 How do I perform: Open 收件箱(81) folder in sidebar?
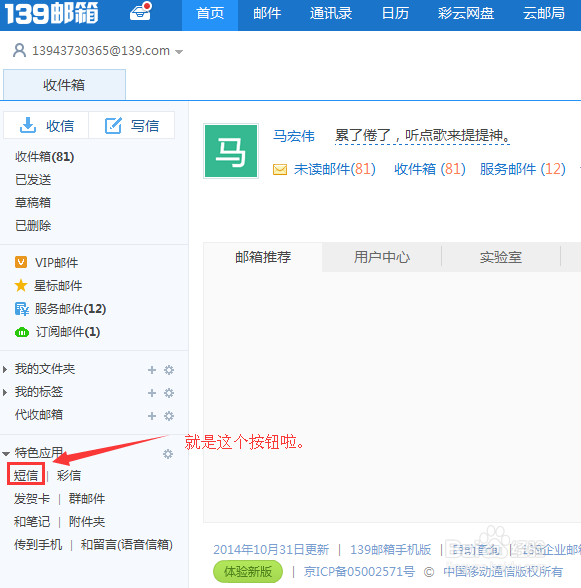point(45,157)
